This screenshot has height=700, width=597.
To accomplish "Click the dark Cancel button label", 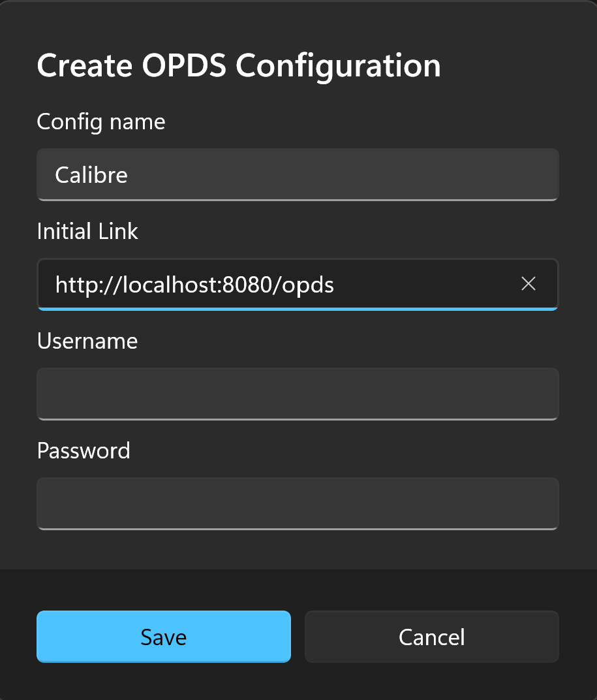I will tap(431, 637).
